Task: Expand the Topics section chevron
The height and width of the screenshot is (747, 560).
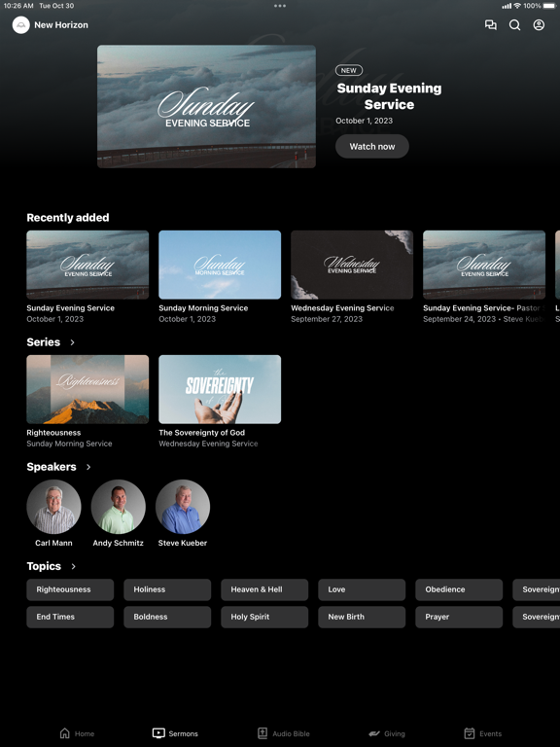Action: pyautogui.click(x=73, y=566)
